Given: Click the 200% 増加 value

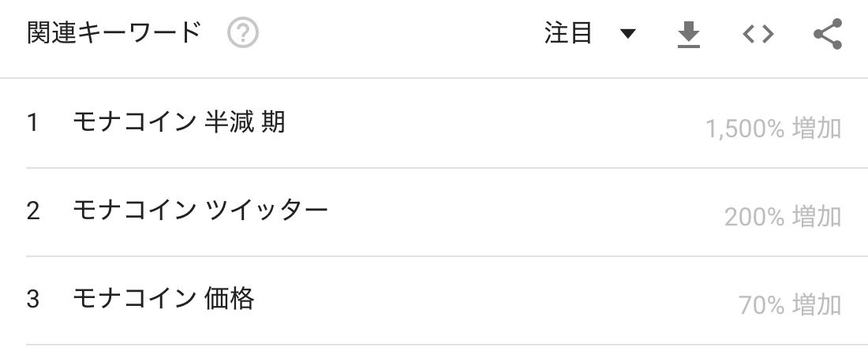Looking at the screenshot, I should click(x=783, y=217).
